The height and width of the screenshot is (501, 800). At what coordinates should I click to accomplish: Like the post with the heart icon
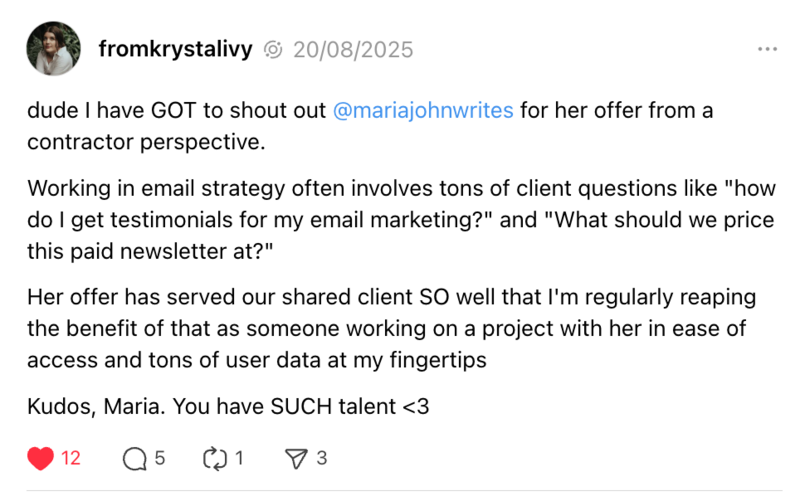40,459
